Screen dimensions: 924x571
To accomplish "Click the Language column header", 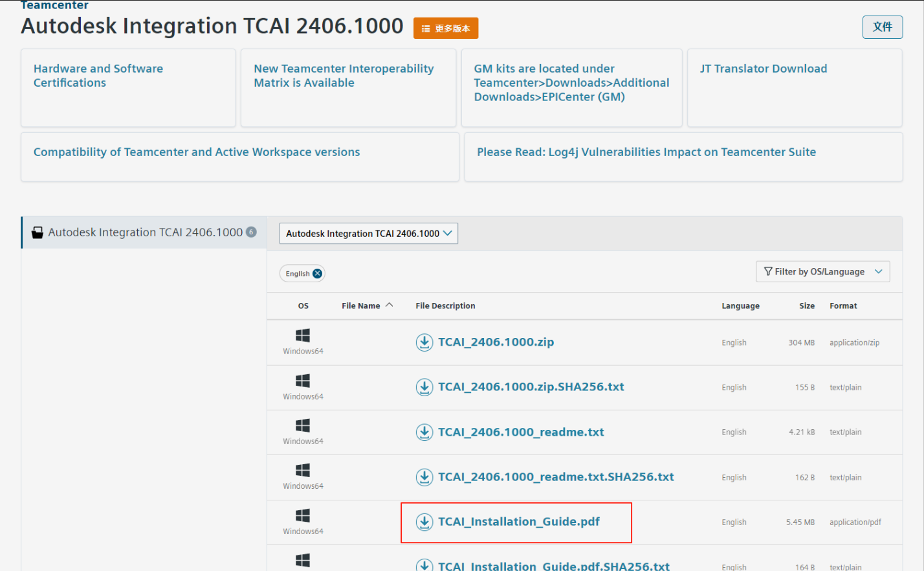I will click(x=740, y=306).
